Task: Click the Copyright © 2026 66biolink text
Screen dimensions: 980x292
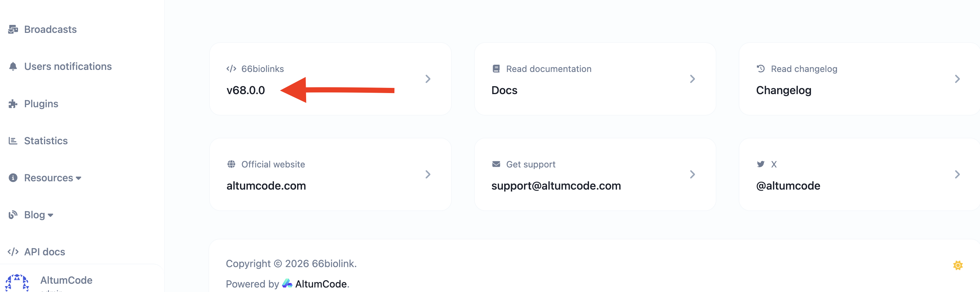Action: (291, 264)
